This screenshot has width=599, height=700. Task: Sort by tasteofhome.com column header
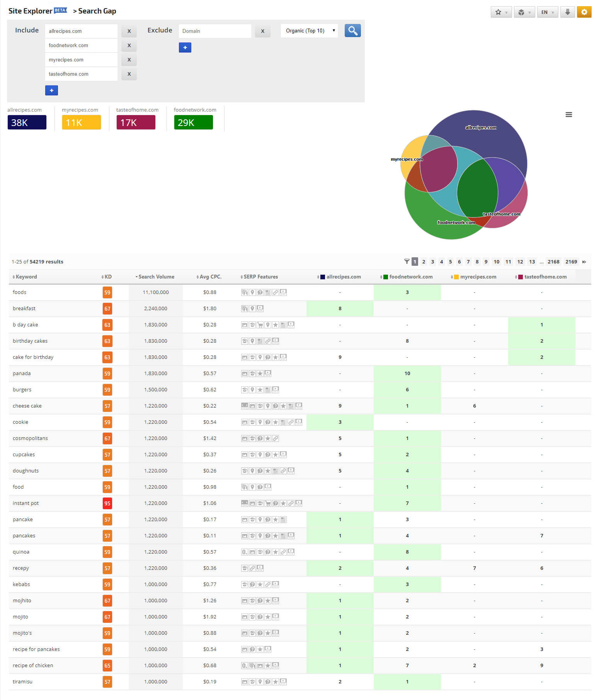tap(541, 277)
